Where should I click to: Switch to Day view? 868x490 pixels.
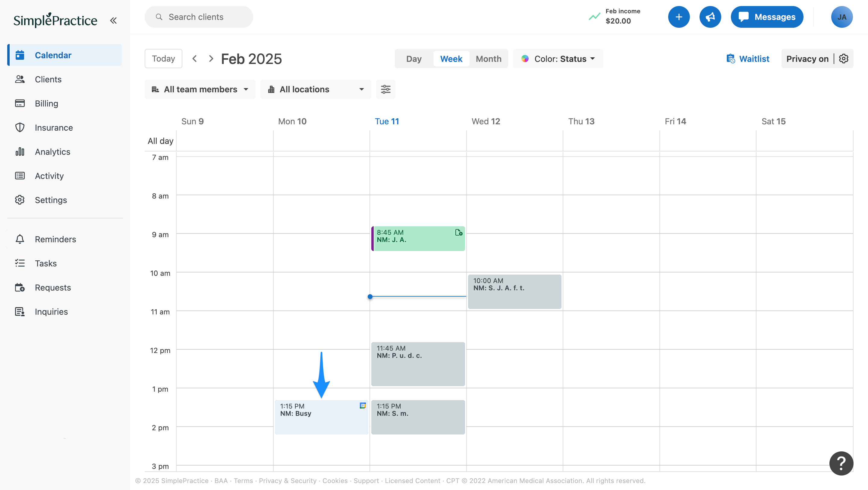pyautogui.click(x=414, y=59)
